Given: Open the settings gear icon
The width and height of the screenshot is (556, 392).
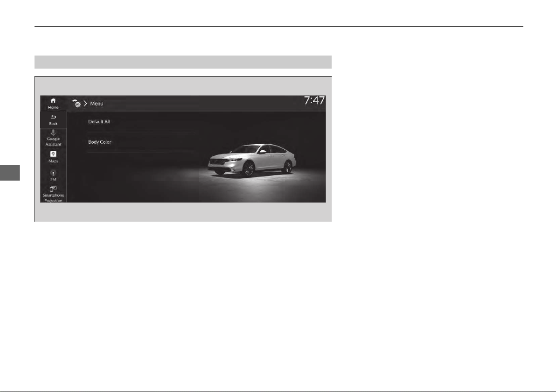Looking at the screenshot, I should tap(77, 103).
